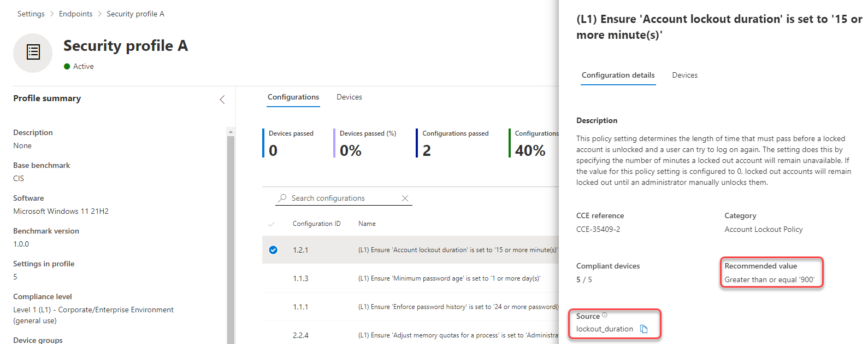The image size is (868, 344).
Task: Click the scrollbar up arrow
Action: pyautogui.click(x=231, y=131)
